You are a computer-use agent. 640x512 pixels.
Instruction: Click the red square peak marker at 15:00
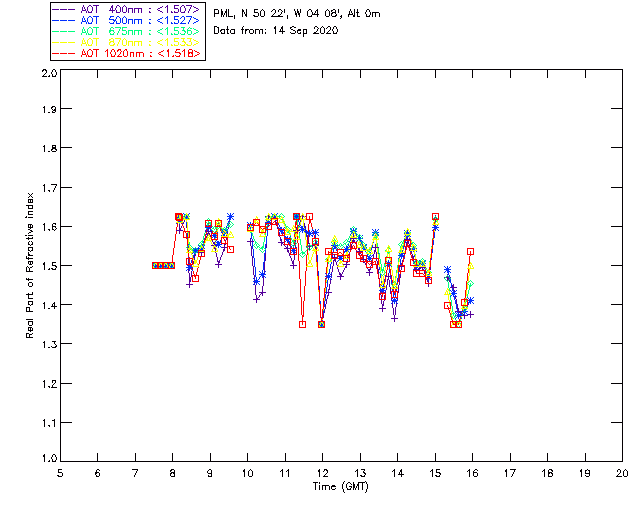(x=436, y=216)
